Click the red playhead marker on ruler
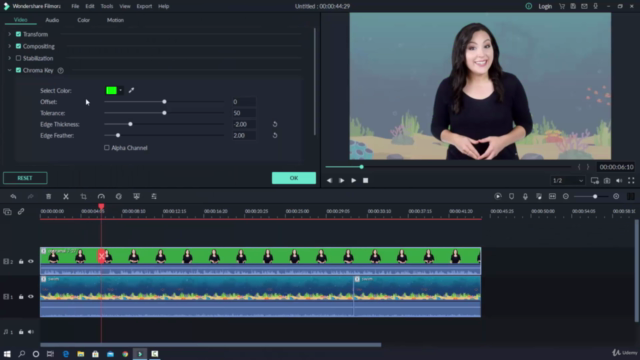The width and height of the screenshot is (640, 360). (101, 207)
